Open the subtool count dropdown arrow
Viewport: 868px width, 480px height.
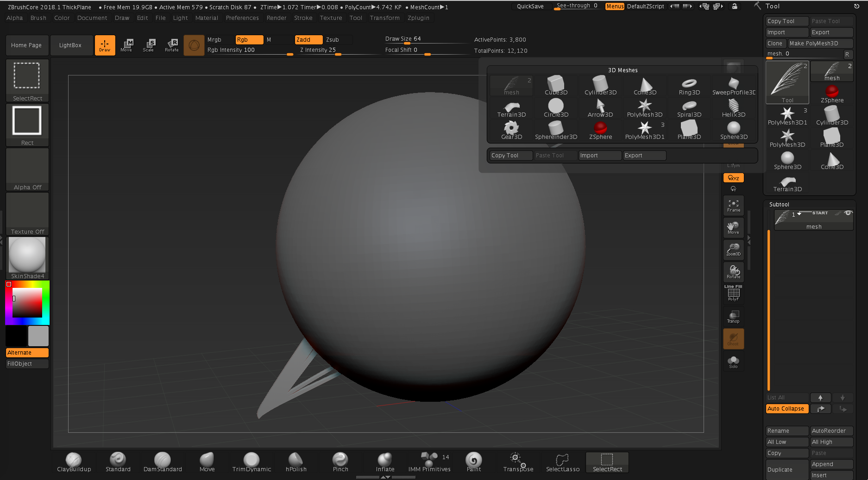tap(800, 214)
